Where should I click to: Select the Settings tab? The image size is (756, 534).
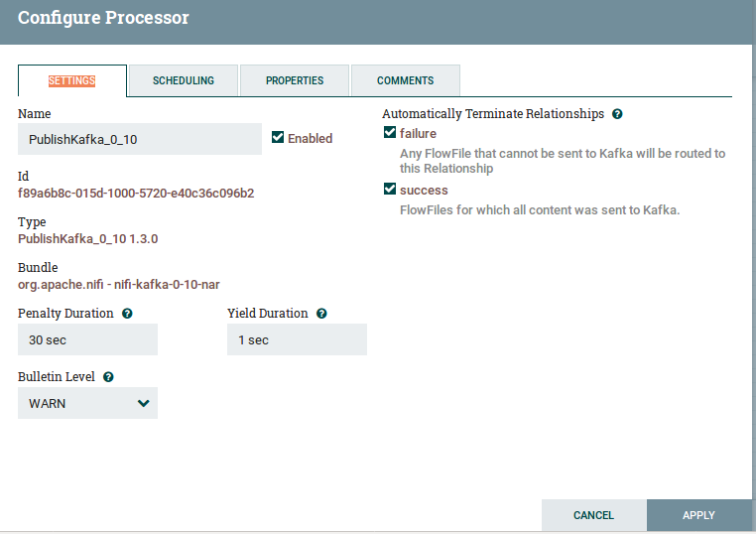tap(72, 80)
